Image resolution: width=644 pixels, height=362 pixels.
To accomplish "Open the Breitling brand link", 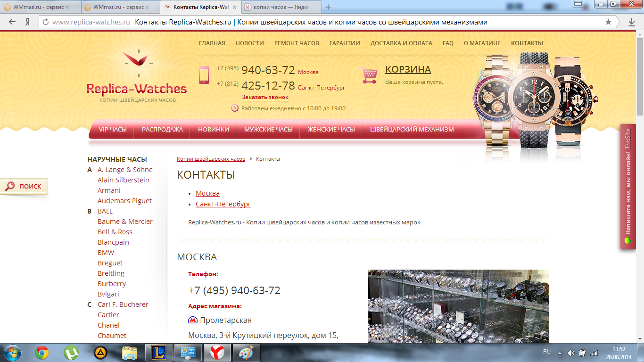I will pos(111,273).
